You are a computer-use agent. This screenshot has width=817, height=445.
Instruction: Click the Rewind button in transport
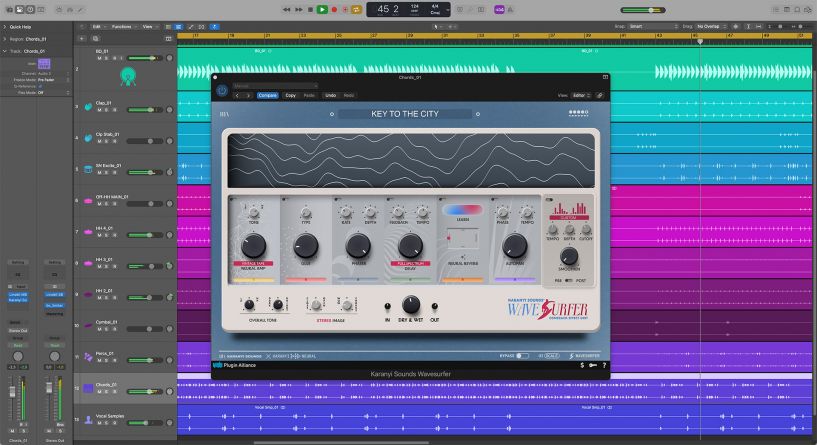[286, 9]
